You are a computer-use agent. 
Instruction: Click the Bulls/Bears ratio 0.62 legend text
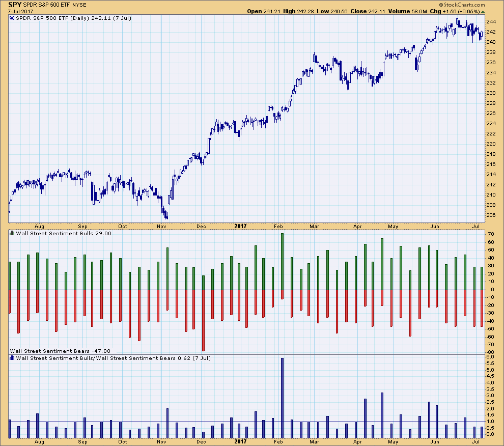(x=113, y=358)
